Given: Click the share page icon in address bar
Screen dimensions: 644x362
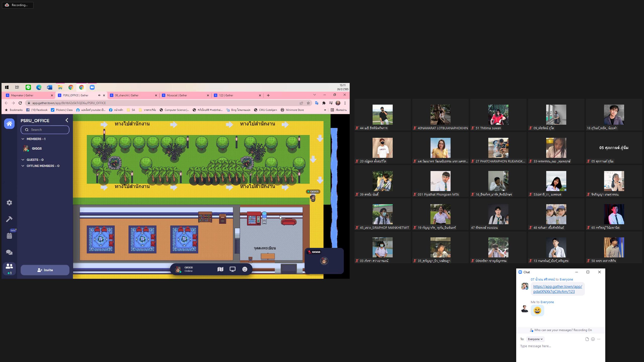Looking at the screenshot, I should (x=301, y=103).
